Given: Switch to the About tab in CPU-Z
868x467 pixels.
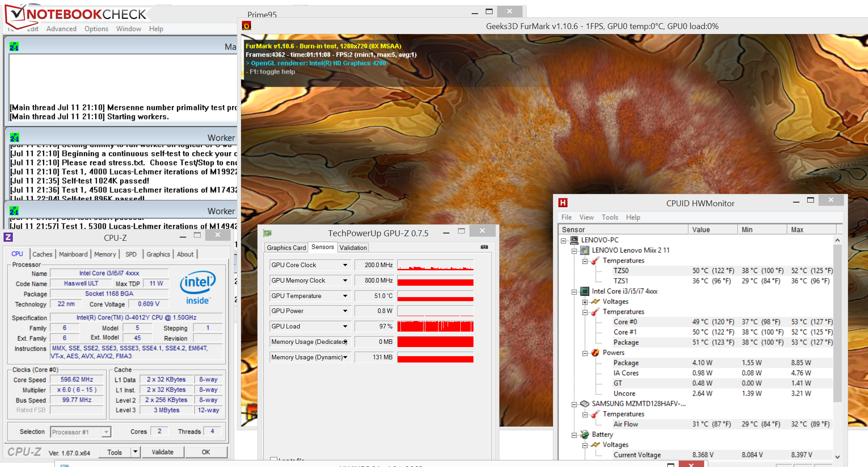Looking at the screenshot, I should coord(185,254).
